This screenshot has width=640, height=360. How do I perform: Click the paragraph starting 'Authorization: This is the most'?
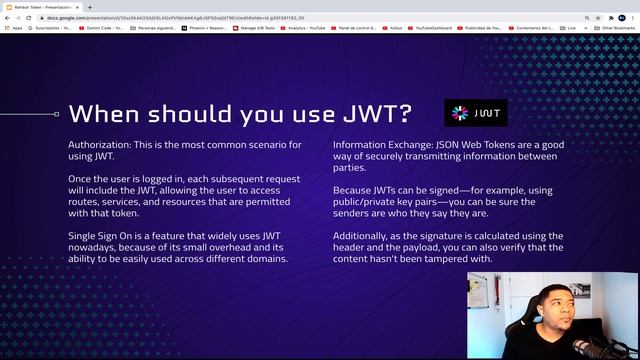(x=185, y=150)
